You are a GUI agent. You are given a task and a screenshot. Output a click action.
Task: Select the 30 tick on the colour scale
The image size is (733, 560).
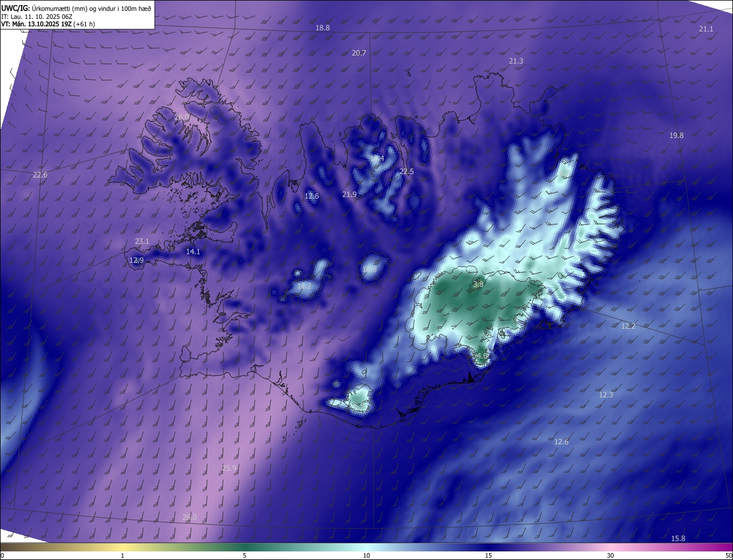610,555
